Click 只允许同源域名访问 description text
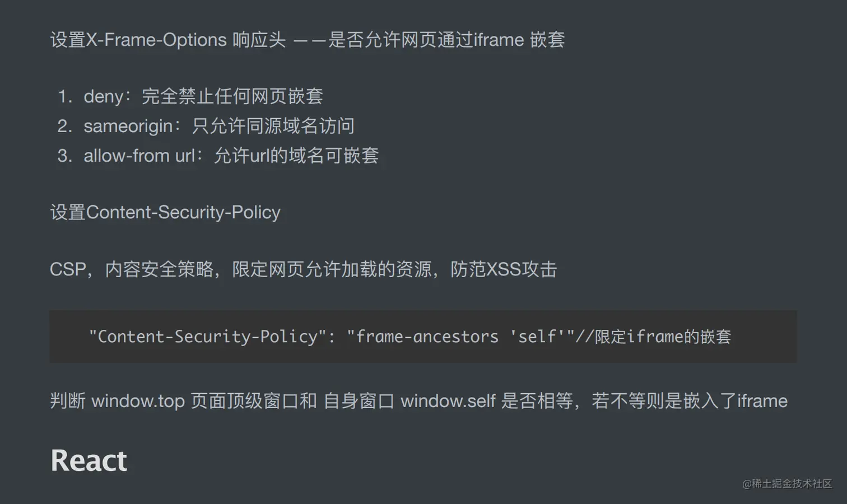The height and width of the screenshot is (504, 847). (273, 126)
